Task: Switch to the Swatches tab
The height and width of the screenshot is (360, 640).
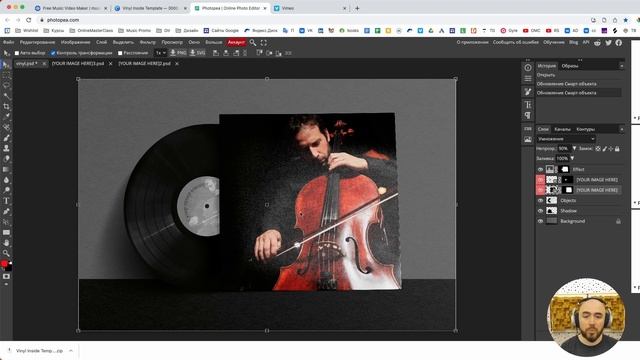Action: click(570, 66)
